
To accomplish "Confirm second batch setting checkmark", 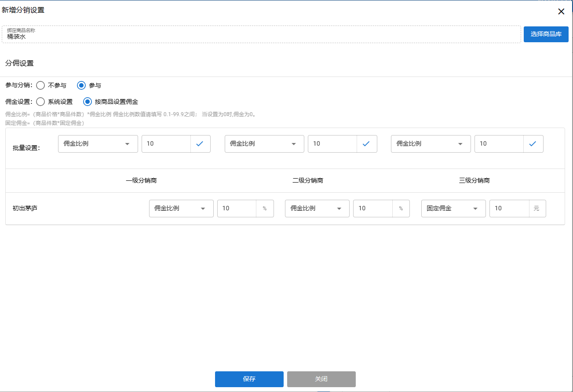I will [x=367, y=144].
